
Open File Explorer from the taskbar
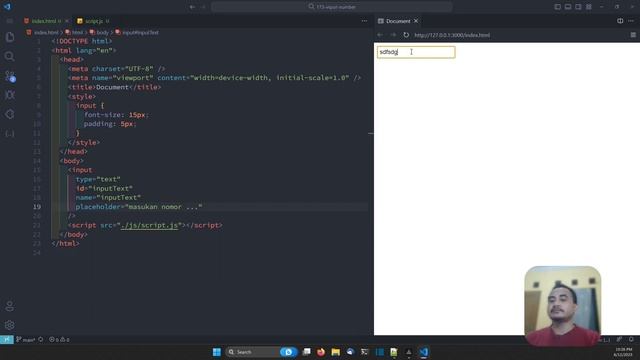pyautogui.click(x=336, y=352)
